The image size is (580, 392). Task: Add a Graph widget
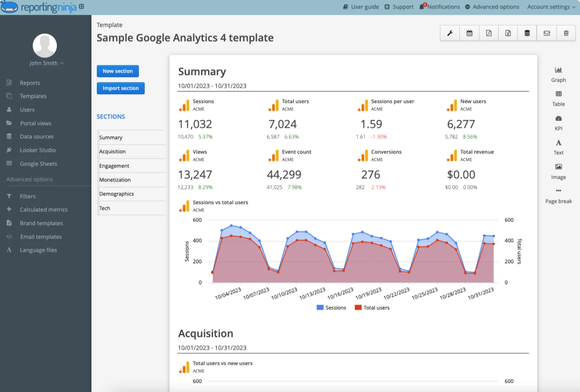[x=559, y=75]
